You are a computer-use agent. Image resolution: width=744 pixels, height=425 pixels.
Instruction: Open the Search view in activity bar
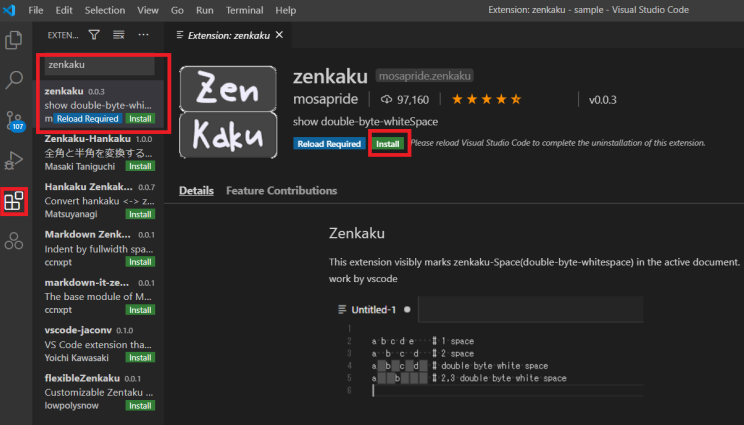[14, 80]
